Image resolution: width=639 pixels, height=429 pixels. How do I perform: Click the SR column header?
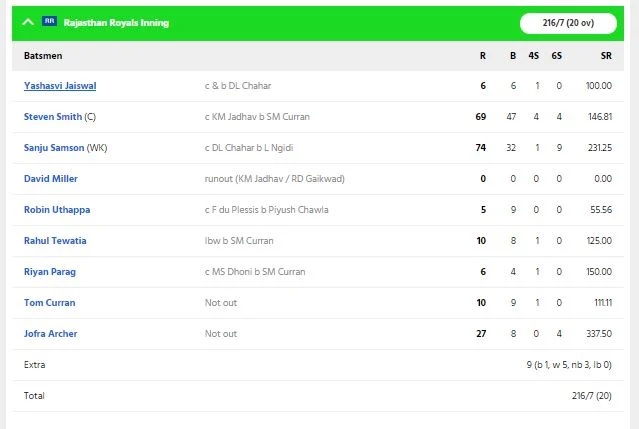606,56
